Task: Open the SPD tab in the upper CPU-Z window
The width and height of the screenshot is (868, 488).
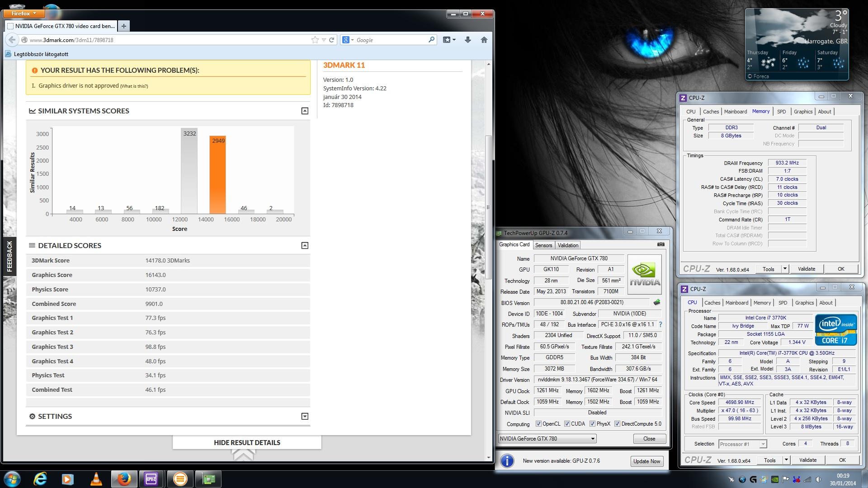Action: pyautogui.click(x=781, y=112)
